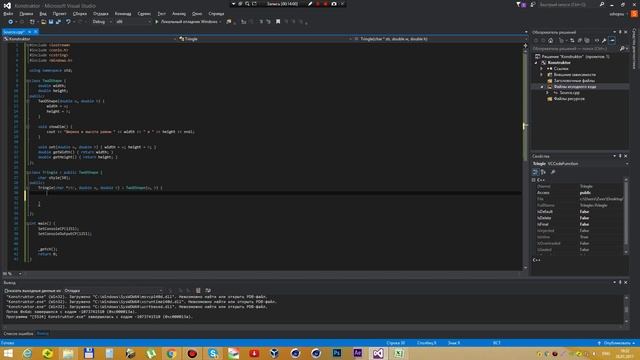This screenshot has height=360, width=640.
Task: Open the Команда menu
Action: [x=123, y=13]
